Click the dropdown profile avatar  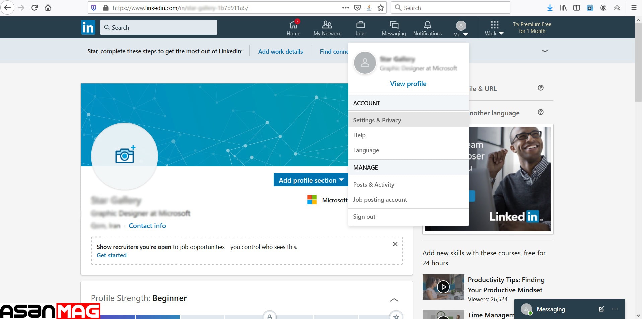click(x=365, y=63)
